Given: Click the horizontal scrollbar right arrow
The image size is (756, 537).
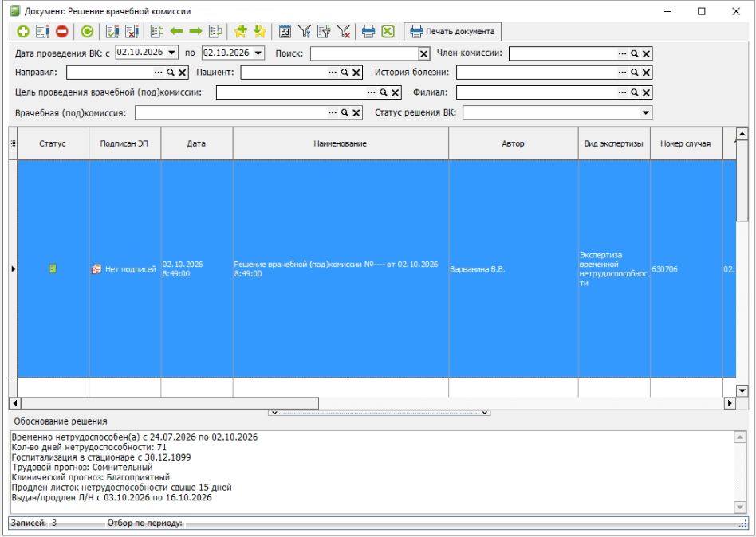Looking at the screenshot, I should tap(730, 403).
